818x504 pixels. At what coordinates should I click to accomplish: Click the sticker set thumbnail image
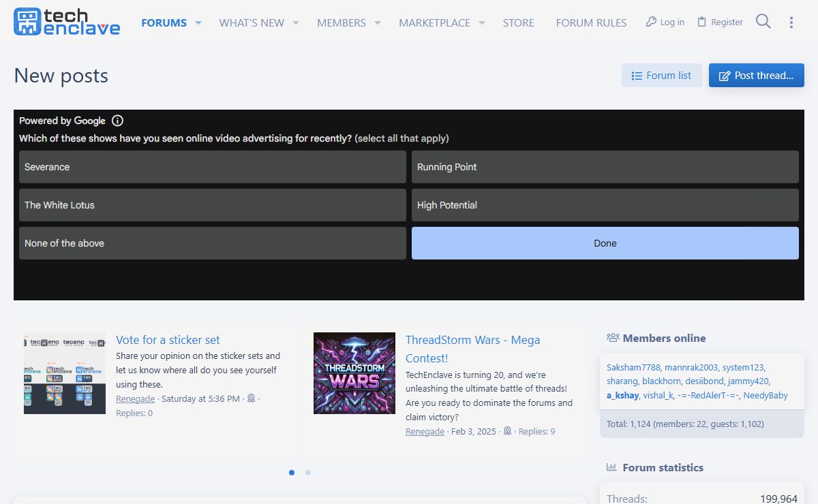(x=65, y=373)
